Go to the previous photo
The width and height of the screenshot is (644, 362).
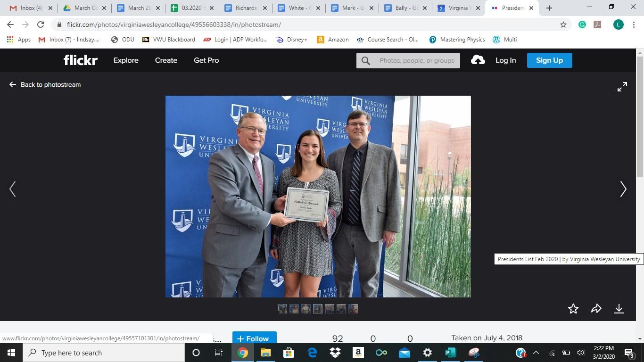pos(13,189)
